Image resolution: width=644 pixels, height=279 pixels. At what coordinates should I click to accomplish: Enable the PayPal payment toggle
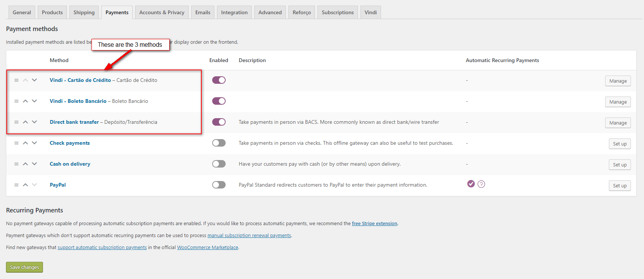click(x=219, y=185)
